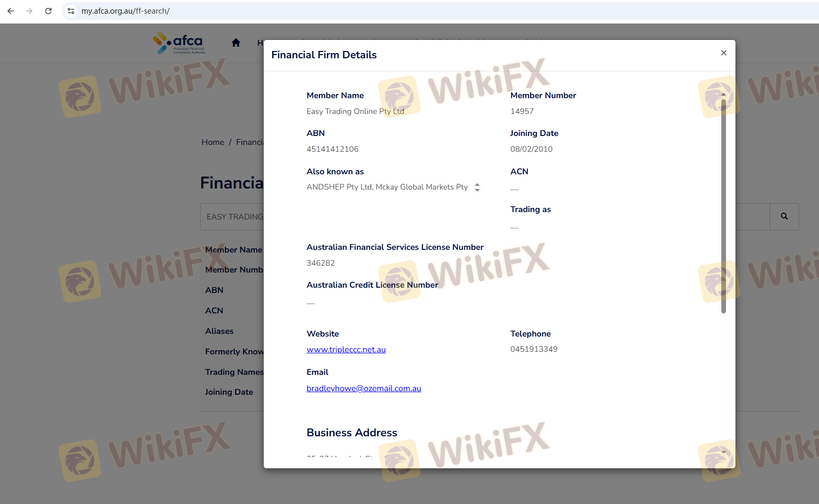This screenshot has height=504, width=819.
Task: Click the 'Telephone' label in the dialog
Action: pyautogui.click(x=531, y=334)
